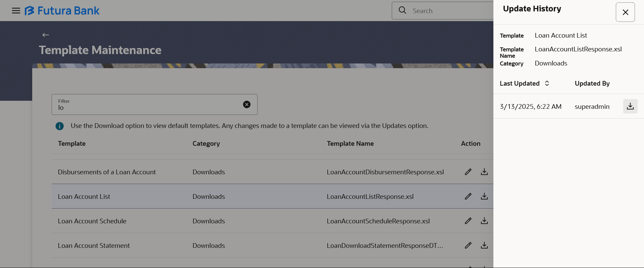Select the 'Loan Account List' row text

tap(84, 196)
